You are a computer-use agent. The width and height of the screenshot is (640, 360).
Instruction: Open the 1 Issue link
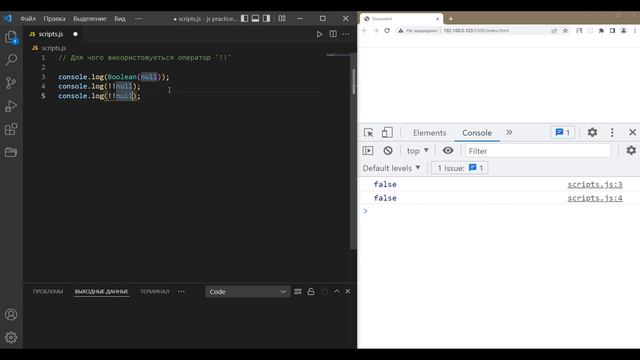(x=460, y=168)
